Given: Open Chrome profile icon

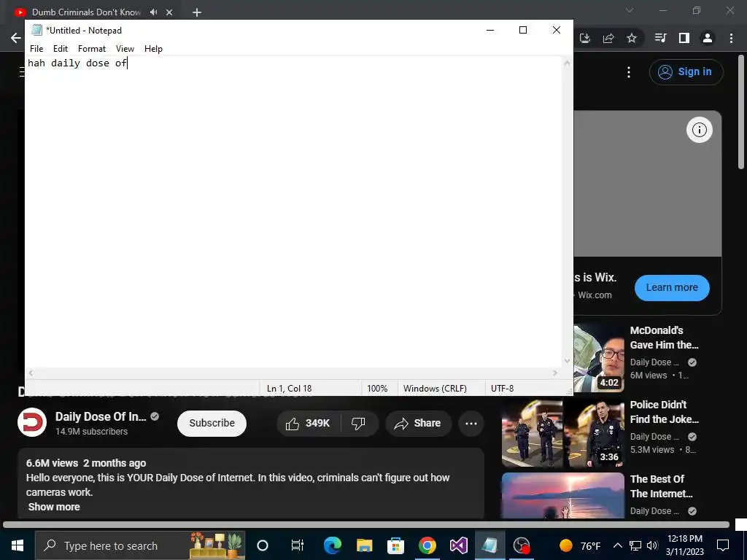Looking at the screenshot, I should [708, 38].
